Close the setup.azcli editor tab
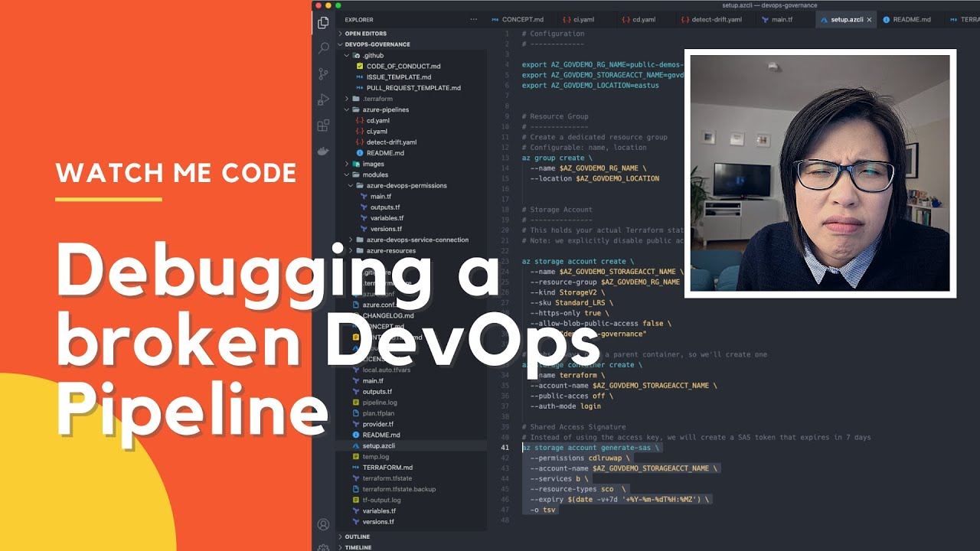Screen dimensions: 980x551 [x=869, y=20]
